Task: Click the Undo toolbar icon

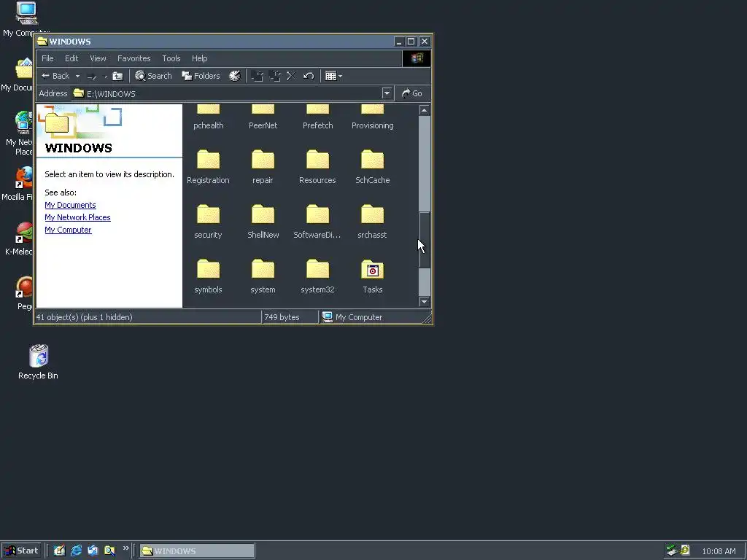Action: (309, 76)
